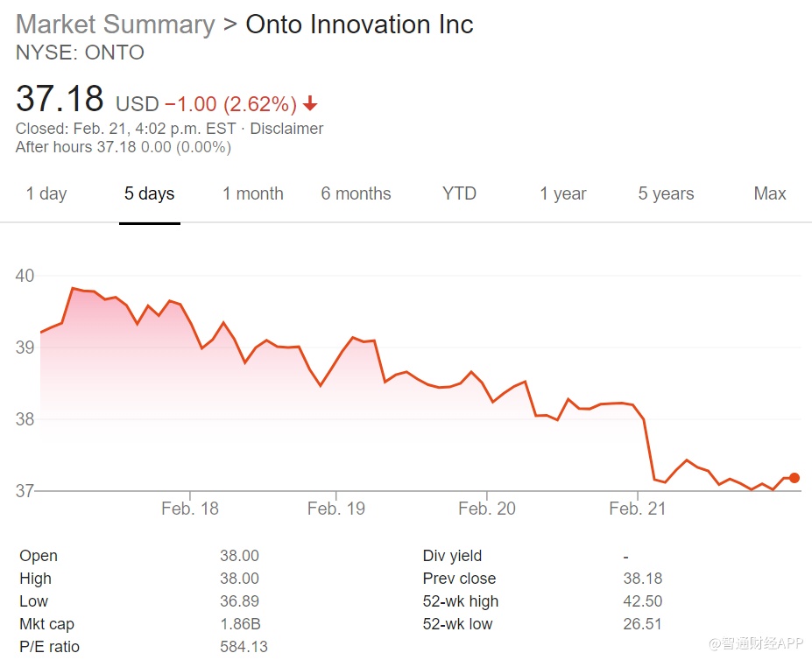Click the Disclaimer link
The image size is (812, 660).
pos(286,129)
